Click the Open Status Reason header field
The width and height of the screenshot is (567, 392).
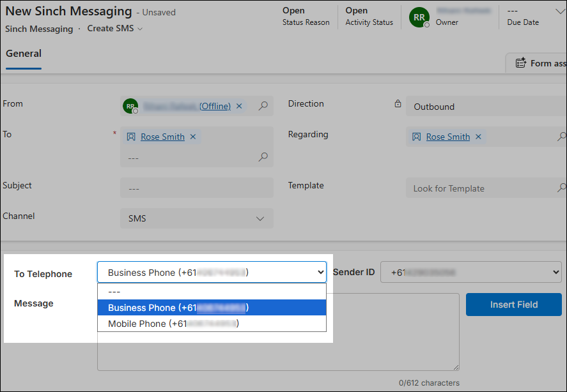point(306,16)
